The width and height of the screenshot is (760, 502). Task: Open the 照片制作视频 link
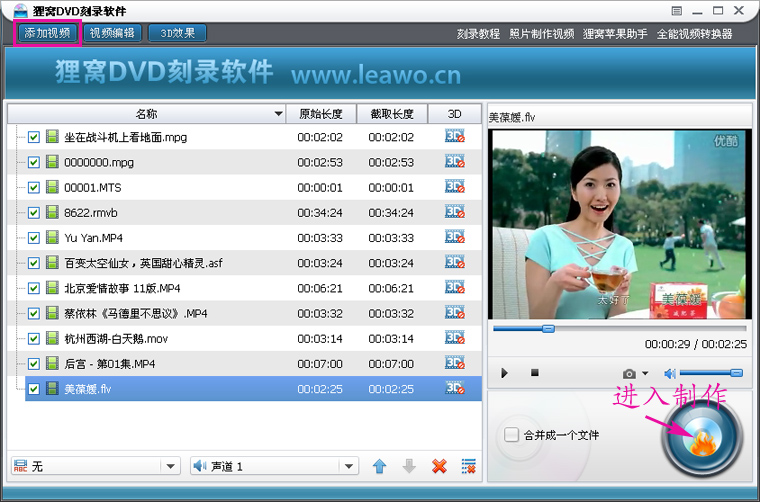[x=541, y=34]
